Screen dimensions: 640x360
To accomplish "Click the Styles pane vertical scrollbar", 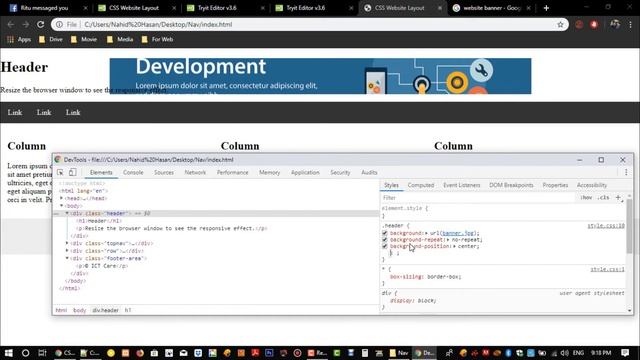I will [x=629, y=227].
